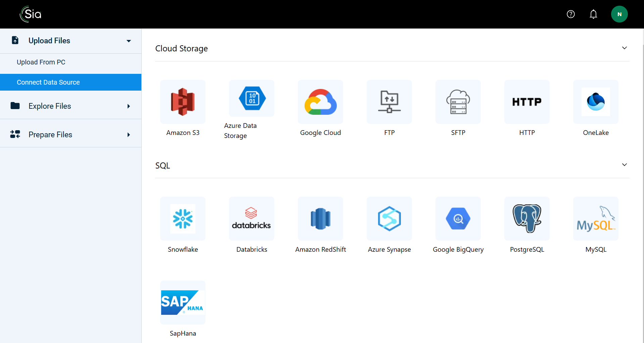
Task: Click the SFTP label text
Action: click(x=458, y=133)
